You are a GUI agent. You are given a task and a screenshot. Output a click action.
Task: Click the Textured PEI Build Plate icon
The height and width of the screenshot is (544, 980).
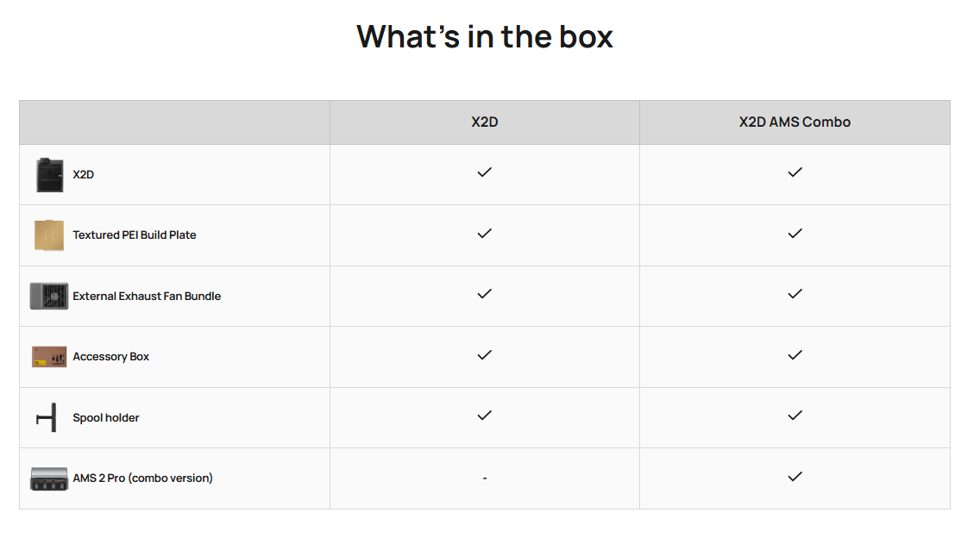(x=49, y=235)
